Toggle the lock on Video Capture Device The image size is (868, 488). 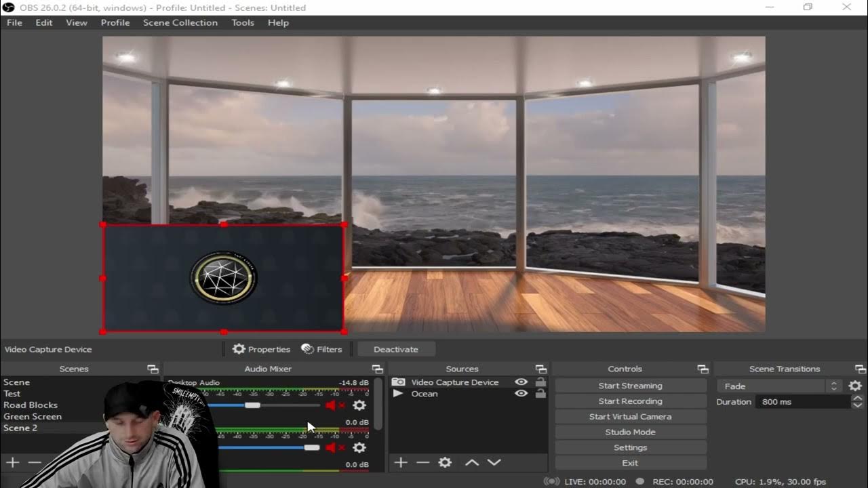pos(540,382)
